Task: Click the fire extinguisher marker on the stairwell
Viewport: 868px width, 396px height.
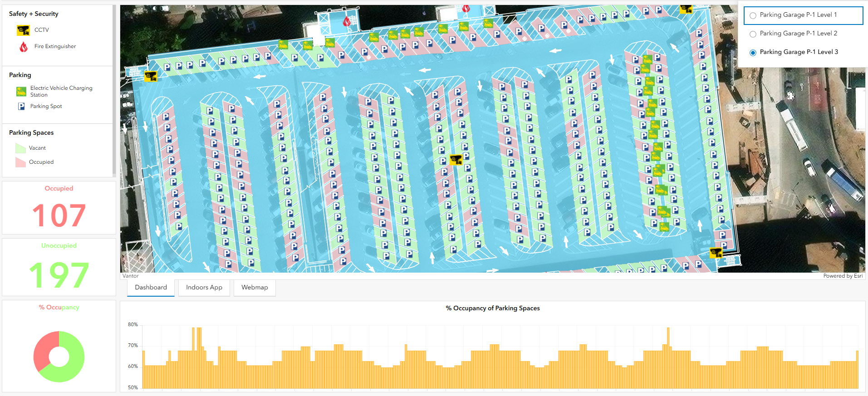Action: point(347,21)
